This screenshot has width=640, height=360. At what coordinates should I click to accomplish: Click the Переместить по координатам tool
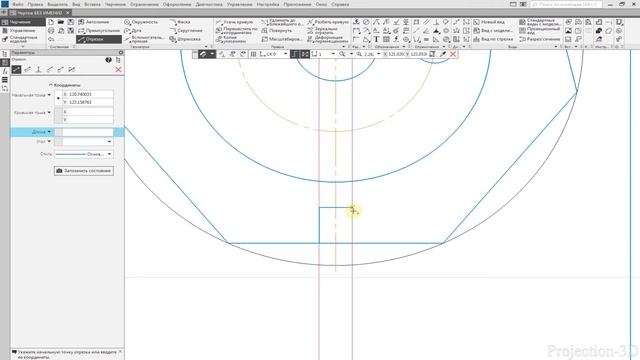coord(237,31)
